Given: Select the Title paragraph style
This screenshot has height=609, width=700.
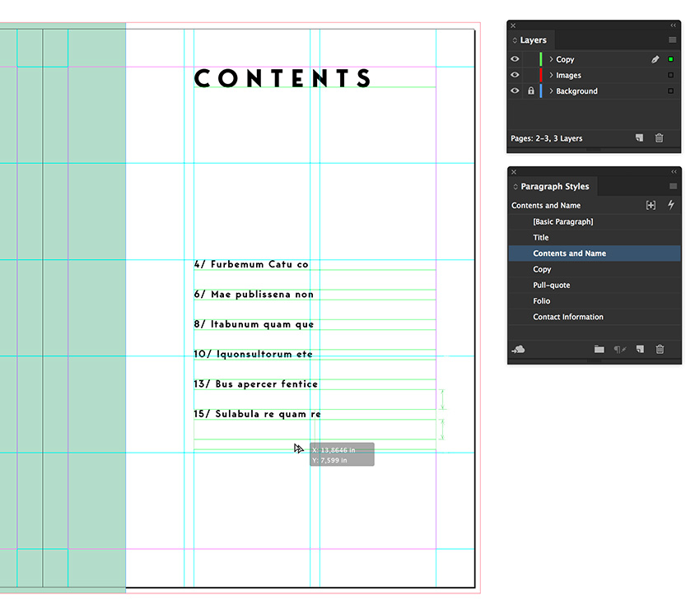Looking at the screenshot, I should pos(540,237).
